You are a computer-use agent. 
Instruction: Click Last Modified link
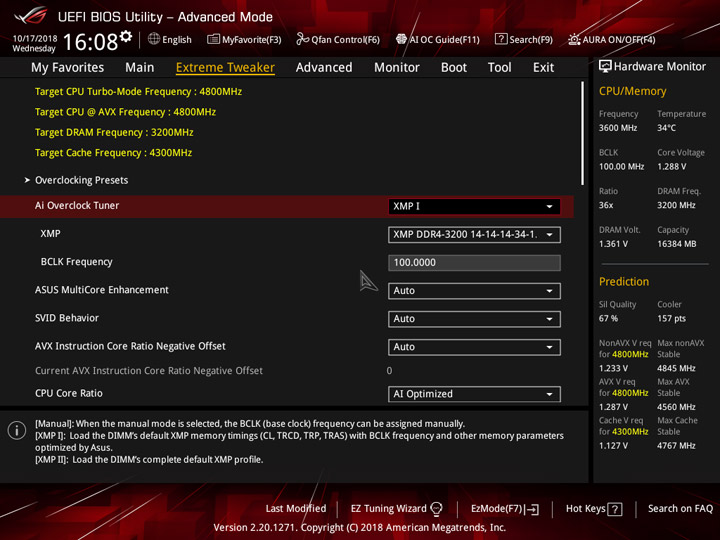point(296,508)
